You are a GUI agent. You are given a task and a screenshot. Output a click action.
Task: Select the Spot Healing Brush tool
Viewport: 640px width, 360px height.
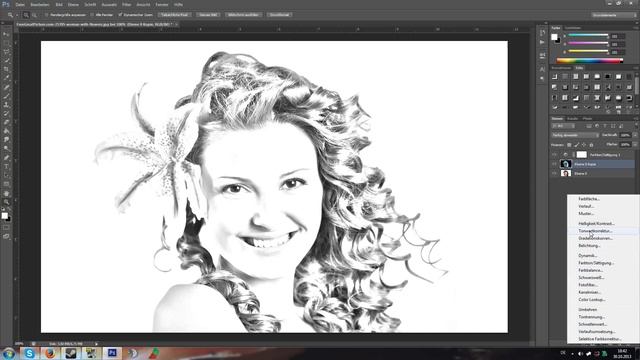click(7, 87)
